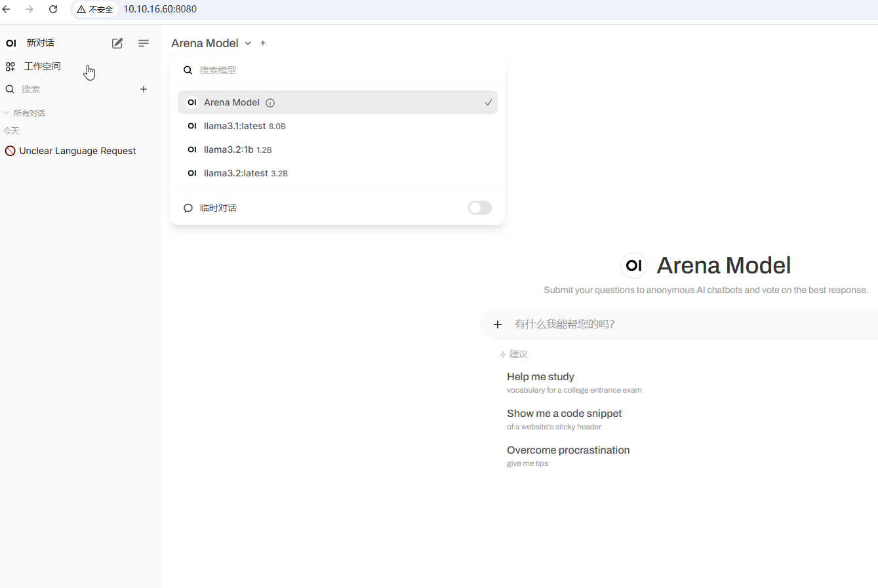Image resolution: width=878 pixels, height=588 pixels.
Task: Click the large OI logo above the prompt
Action: 634,265
